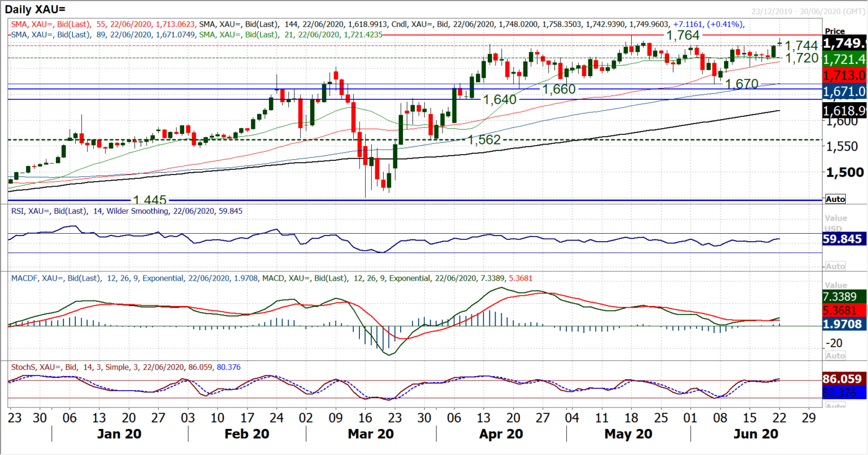Click the 1,744 level annotation
This screenshot has height=455, width=868.
click(x=802, y=46)
